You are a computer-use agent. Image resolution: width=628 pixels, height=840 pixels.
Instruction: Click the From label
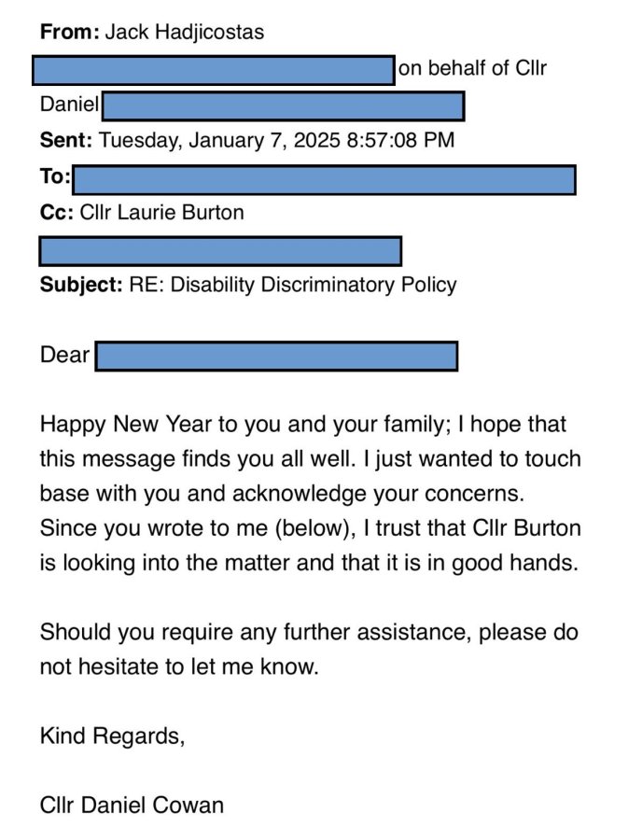click(70, 32)
